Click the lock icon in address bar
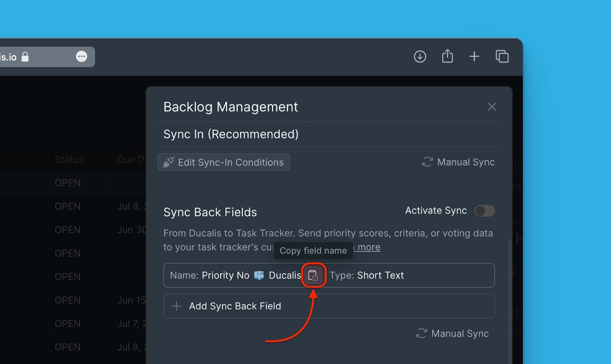611x364 pixels. (x=25, y=57)
